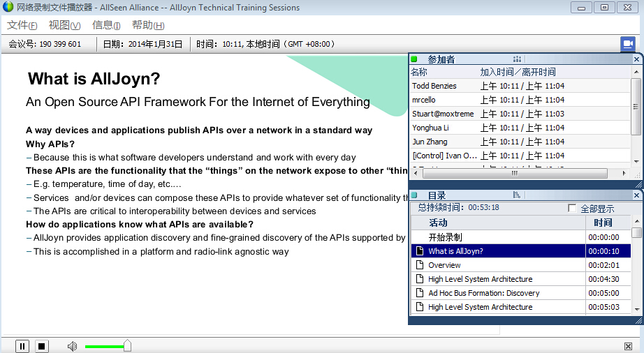The image size is (644, 353).
Task: Click the page icon beside Overview
Action: 419,265
